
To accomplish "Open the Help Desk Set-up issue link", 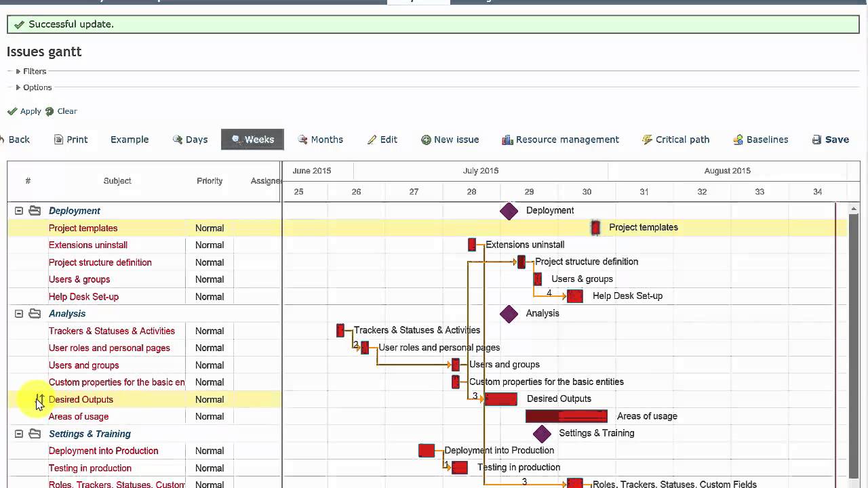I will point(84,297).
